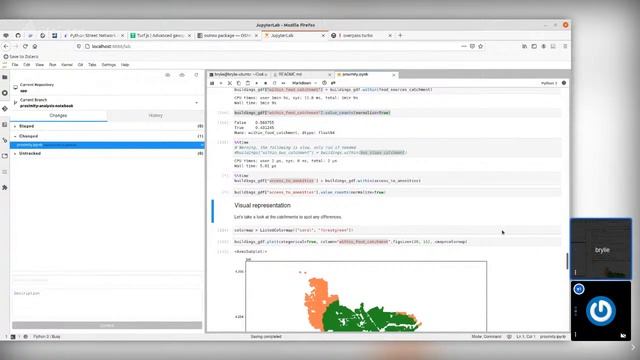This screenshot has width=640, height=360.
Task: Reload the page in Firefox
Action: [x=25, y=47]
